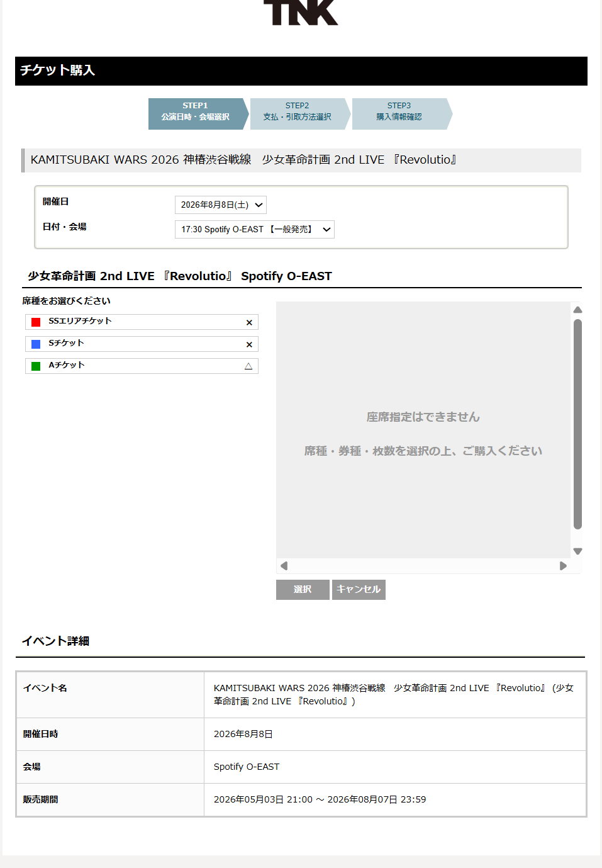Click triangle availability icon for Aチケット
The height and width of the screenshot is (868, 602).
[248, 366]
